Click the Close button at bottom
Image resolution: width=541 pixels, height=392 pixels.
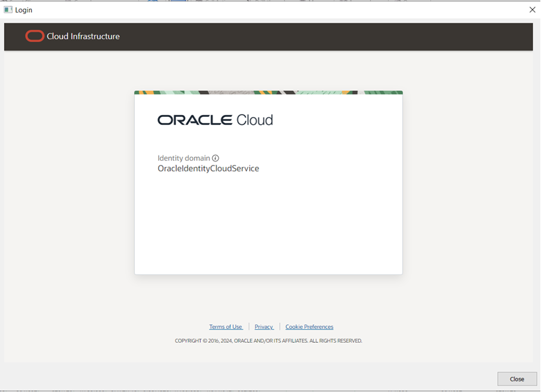517,379
